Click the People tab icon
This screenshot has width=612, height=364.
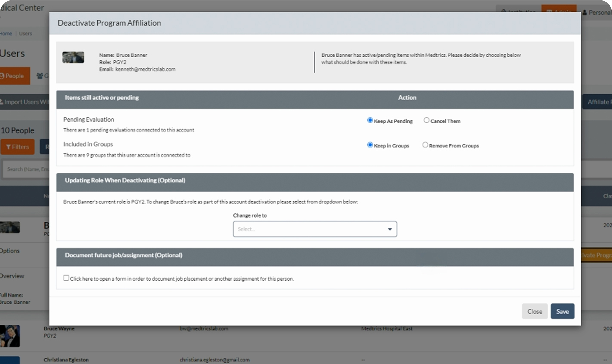click(x=2, y=76)
